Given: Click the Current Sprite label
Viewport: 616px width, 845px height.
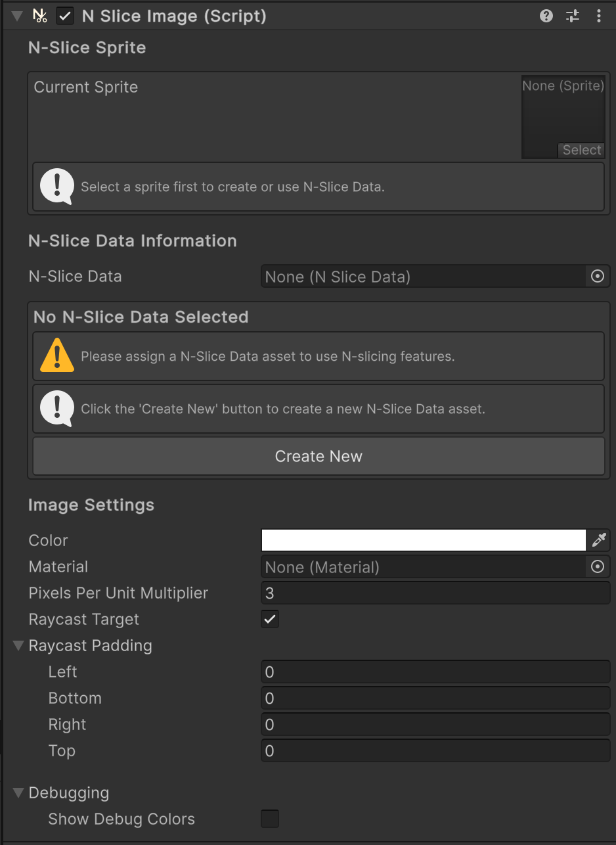Looking at the screenshot, I should [x=86, y=87].
